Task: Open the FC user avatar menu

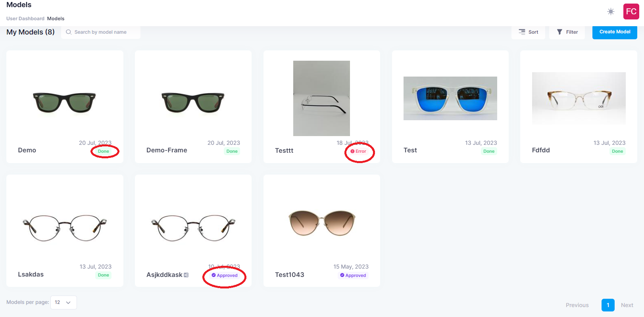Action: coord(631,12)
